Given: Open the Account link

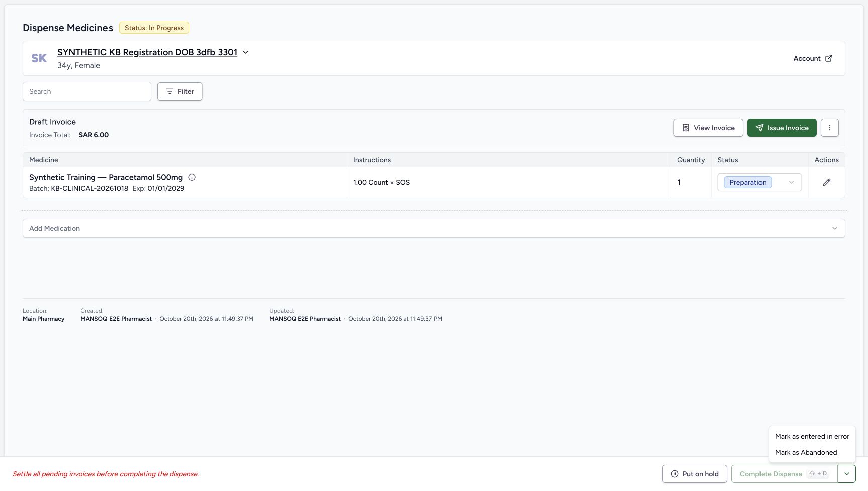Looking at the screenshot, I should pos(807,58).
